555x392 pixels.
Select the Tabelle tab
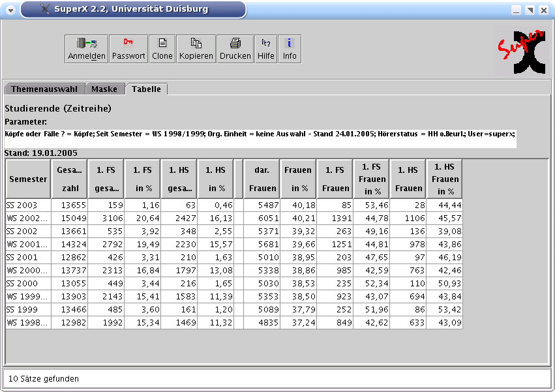coord(146,89)
